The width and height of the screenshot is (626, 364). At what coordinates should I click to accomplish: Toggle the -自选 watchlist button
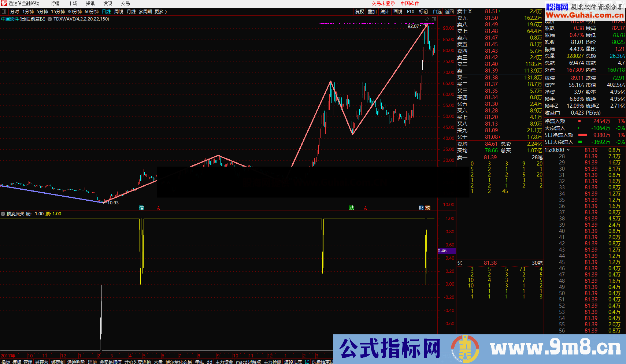[436, 12]
